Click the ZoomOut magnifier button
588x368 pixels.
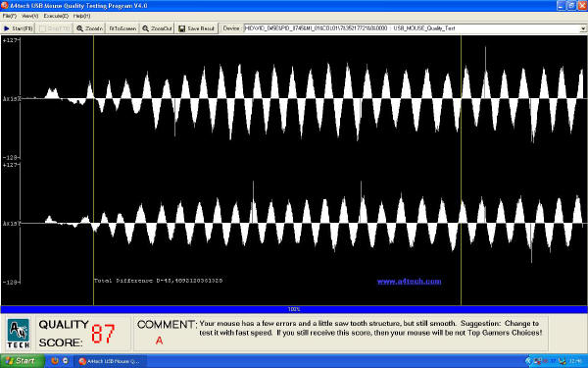point(157,28)
